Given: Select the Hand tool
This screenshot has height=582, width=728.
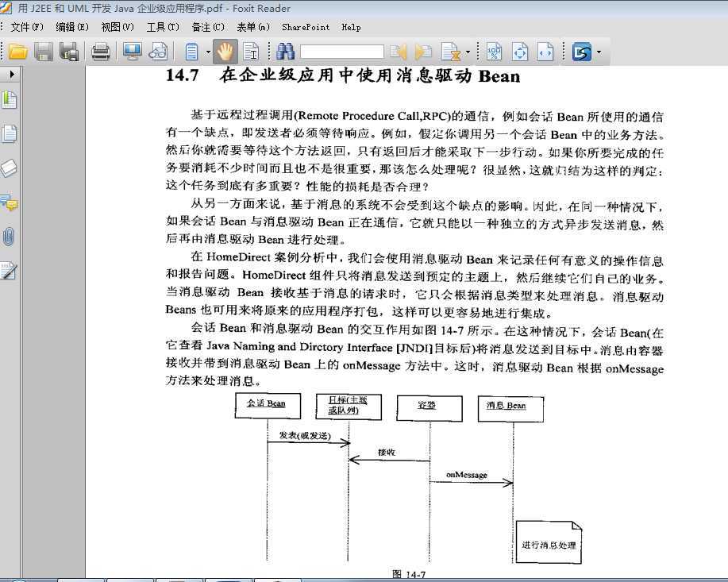Looking at the screenshot, I should click(225, 52).
